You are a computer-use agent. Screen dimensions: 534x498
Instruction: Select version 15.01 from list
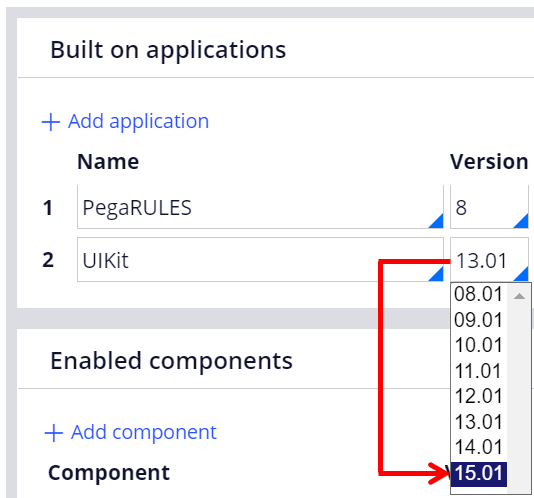coord(478,473)
